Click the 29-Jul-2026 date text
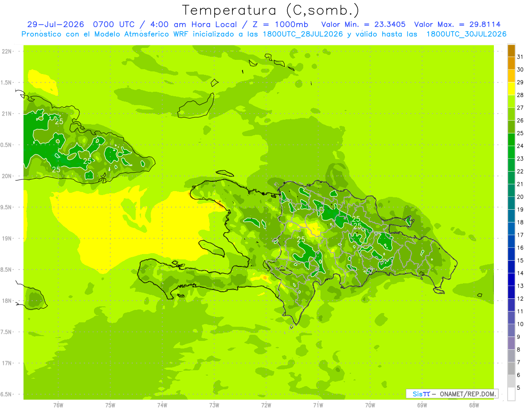This screenshot has height=411, width=532. (x=55, y=24)
